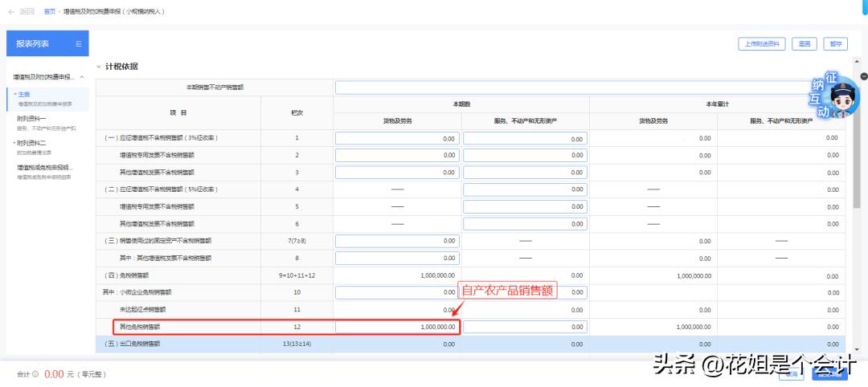
Task: Edit row 4 (5%征收率) services input
Action: [525, 189]
